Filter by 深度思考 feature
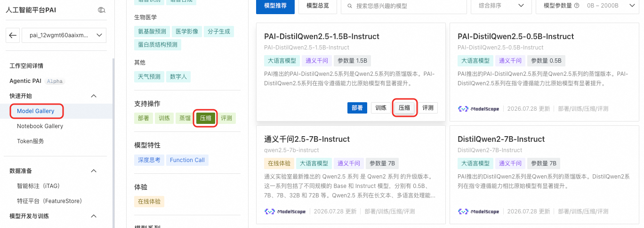The height and width of the screenshot is (228, 644). click(149, 160)
